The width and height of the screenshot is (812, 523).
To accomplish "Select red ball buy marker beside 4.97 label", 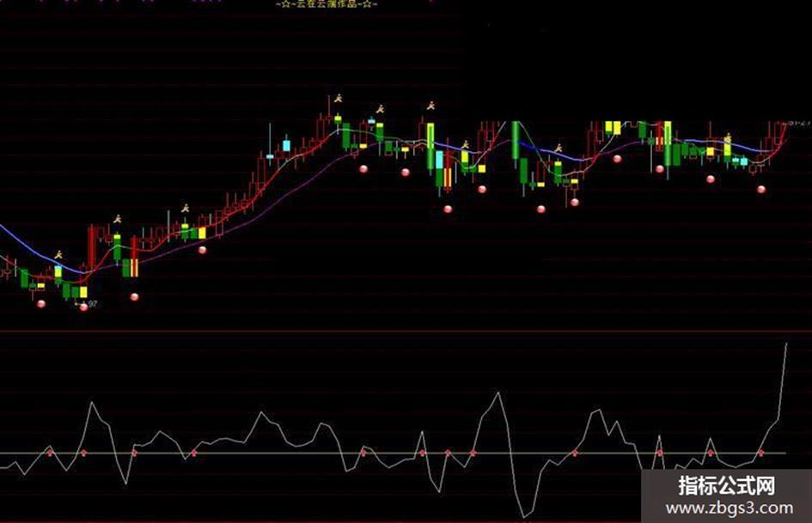I will click(83, 307).
